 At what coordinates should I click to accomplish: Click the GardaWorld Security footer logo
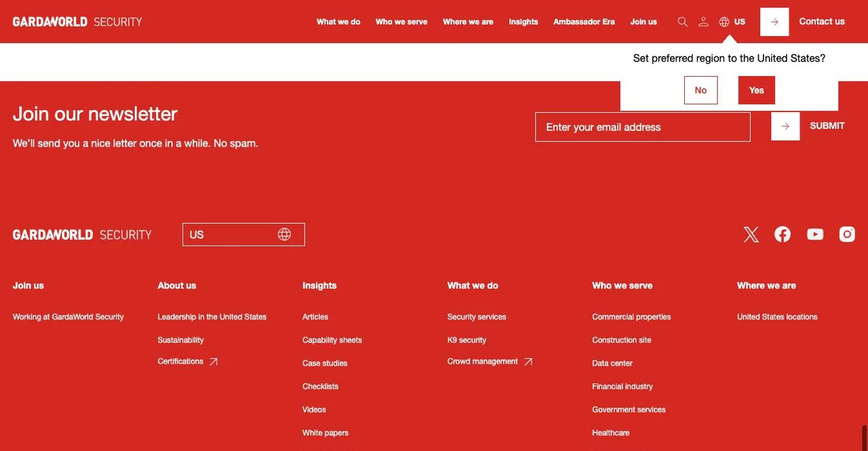[82, 235]
